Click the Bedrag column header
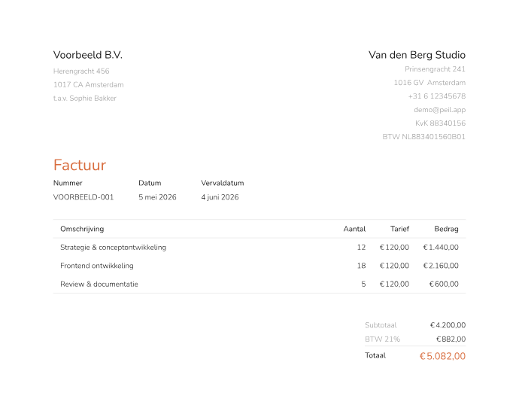 (446, 229)
